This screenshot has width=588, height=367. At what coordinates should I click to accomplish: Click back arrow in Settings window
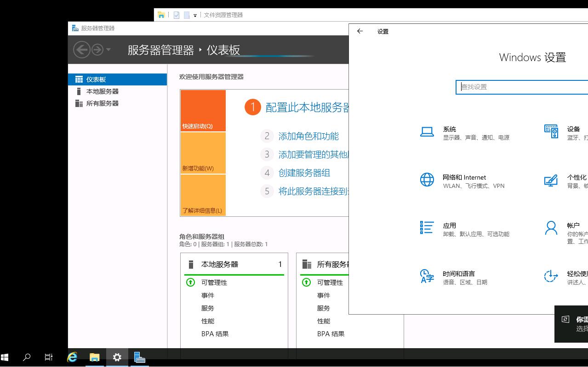(x=360, y=31)
